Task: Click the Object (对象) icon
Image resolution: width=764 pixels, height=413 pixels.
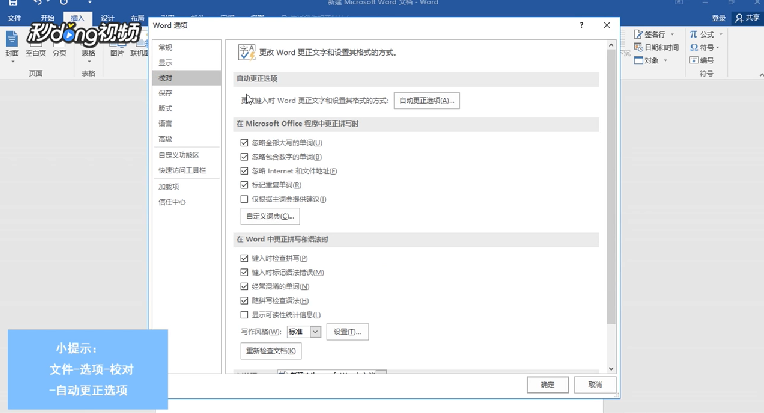Action: click(x=639, y=60)
